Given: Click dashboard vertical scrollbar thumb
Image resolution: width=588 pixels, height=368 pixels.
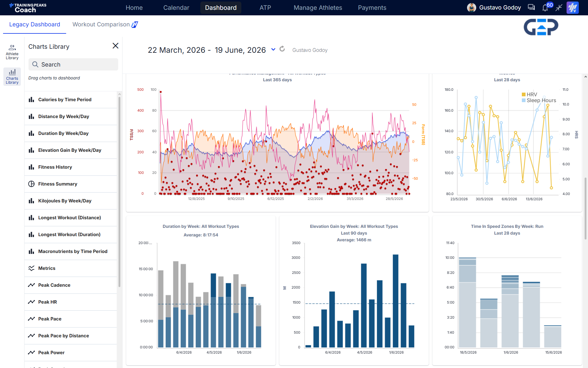Looking at the screenshot, I should [x=586, y=209].
